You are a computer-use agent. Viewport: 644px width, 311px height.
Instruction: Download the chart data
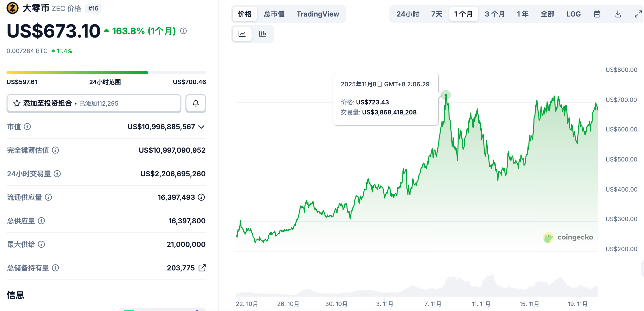pyautogui.click(x=618, y=14)
